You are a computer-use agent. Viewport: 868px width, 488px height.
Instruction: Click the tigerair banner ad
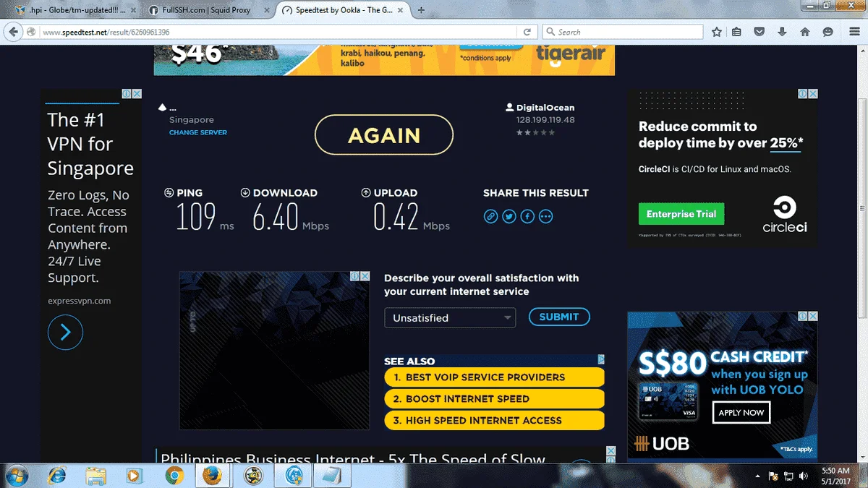click(x=384, y=60)
